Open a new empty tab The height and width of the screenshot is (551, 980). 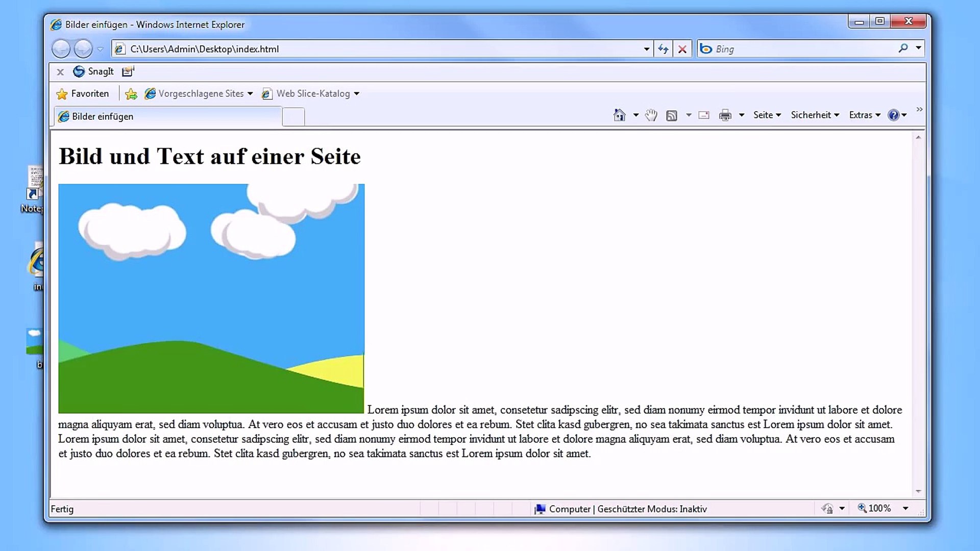[293, 117]
